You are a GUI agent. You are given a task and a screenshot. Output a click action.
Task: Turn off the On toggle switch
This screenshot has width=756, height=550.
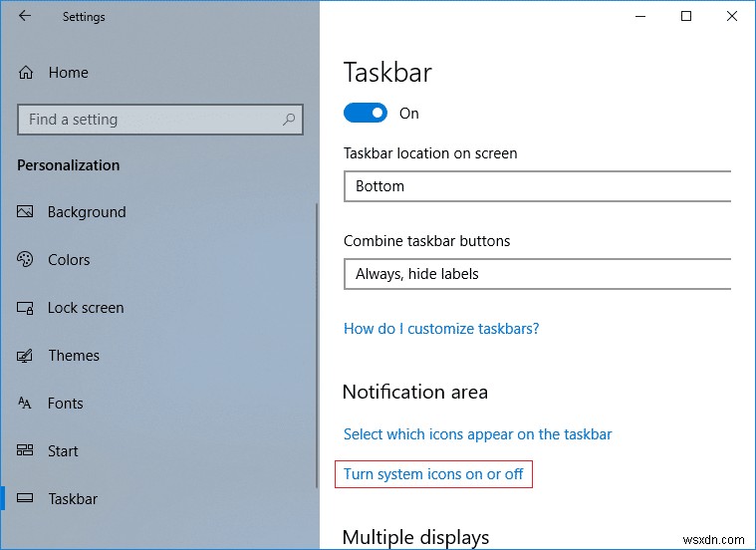point(365,114)
